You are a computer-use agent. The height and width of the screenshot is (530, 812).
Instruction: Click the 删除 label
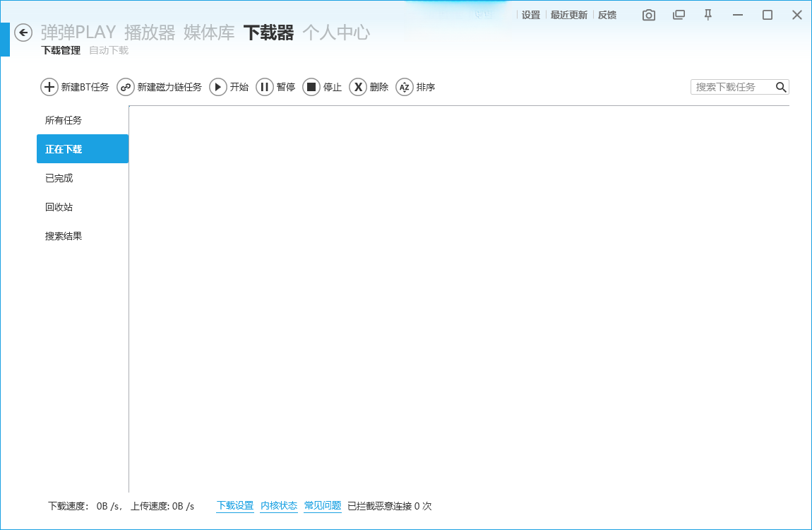click(379, 87)
